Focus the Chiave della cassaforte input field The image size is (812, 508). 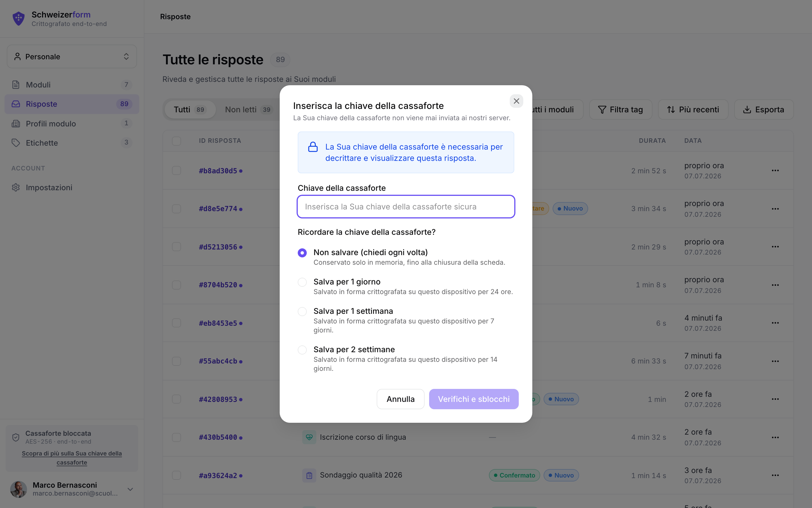pos(406,207)
